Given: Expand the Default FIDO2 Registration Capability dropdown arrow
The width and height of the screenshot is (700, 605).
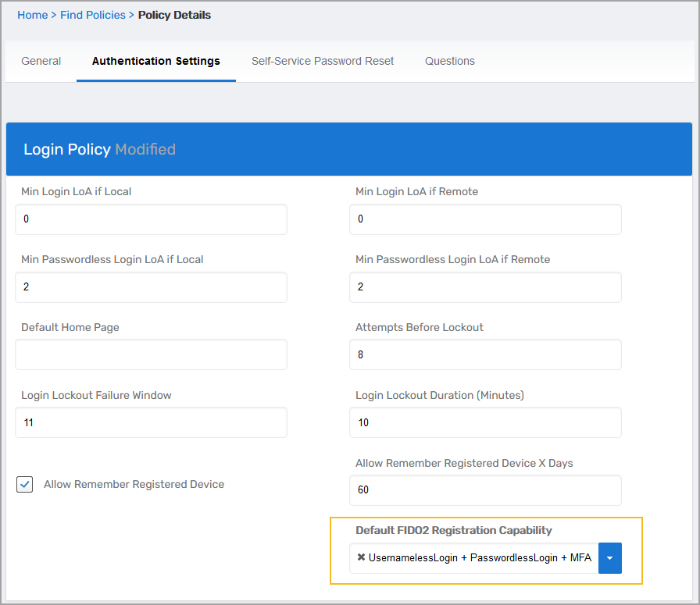Looking at the screenshot, I should point(609,558).
